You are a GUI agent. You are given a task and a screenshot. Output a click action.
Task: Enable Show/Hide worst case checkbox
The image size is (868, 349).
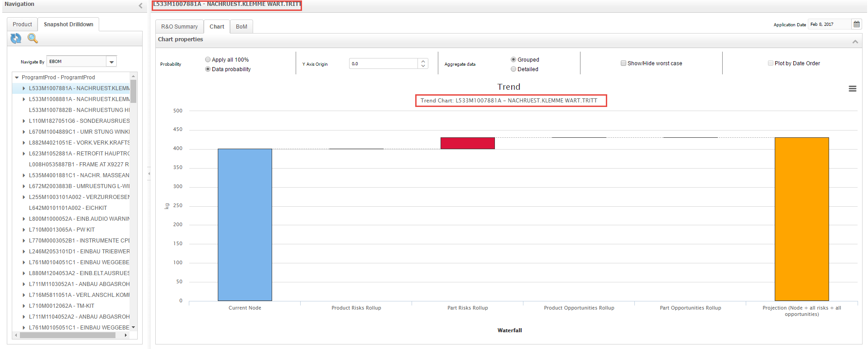(623, 63)
